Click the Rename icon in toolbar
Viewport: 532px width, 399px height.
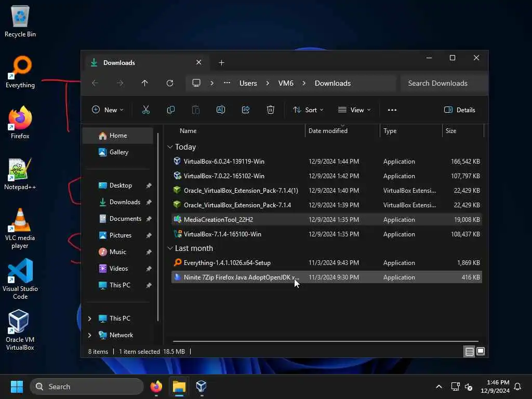point(220,110)
